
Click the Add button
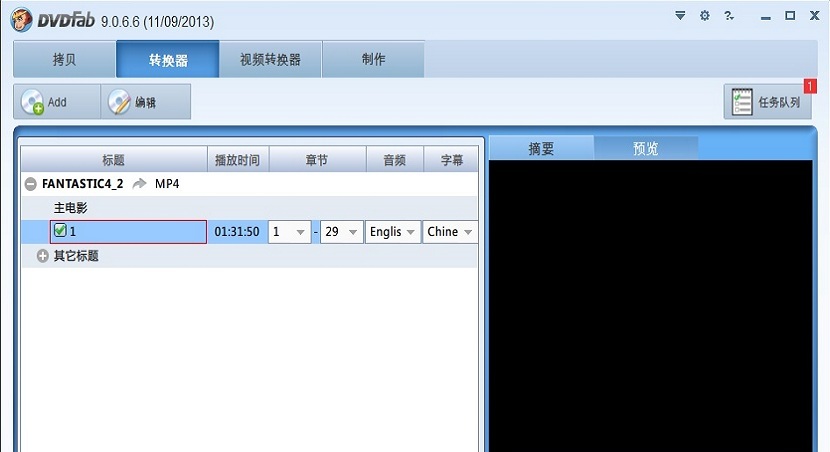tap(57, 102)
